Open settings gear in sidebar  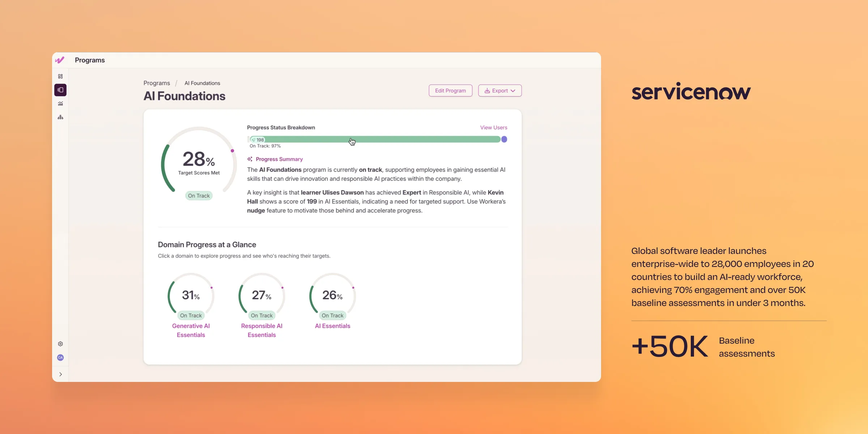pyautogui.click(x=60, y=344)
